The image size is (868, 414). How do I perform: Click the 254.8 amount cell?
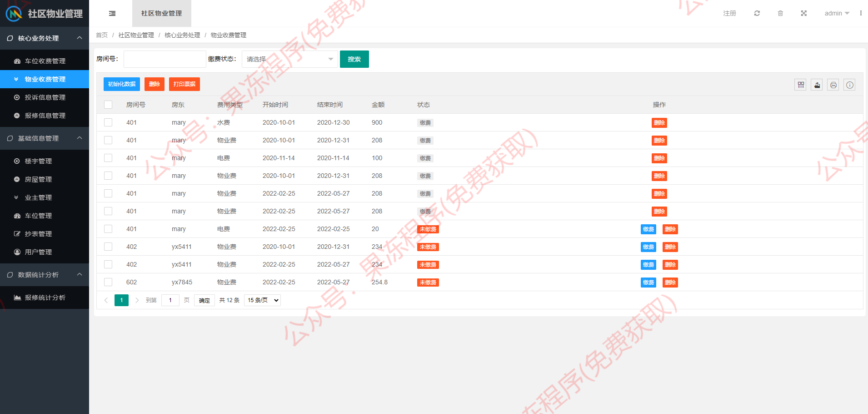[379, 282]
